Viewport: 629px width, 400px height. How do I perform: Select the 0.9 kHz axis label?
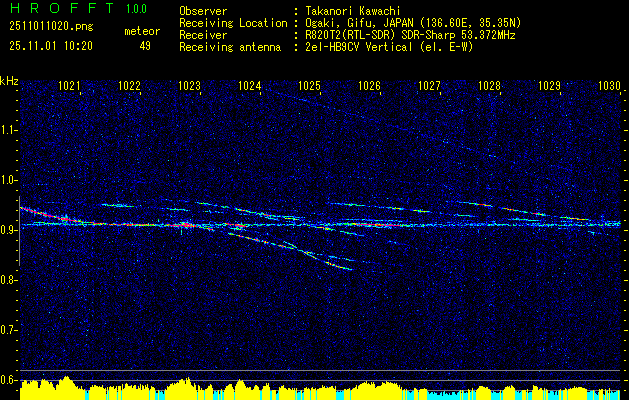click(8, 230)
